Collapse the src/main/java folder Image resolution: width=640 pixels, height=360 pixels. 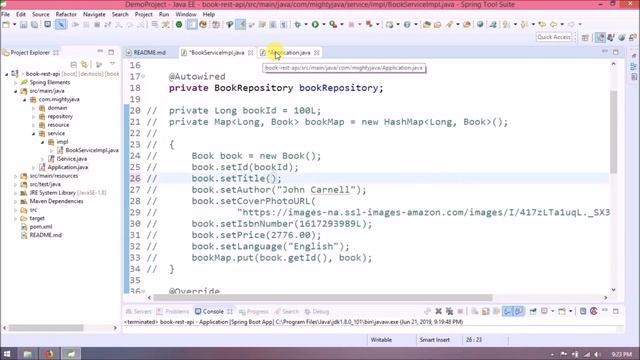click(16, 91)
